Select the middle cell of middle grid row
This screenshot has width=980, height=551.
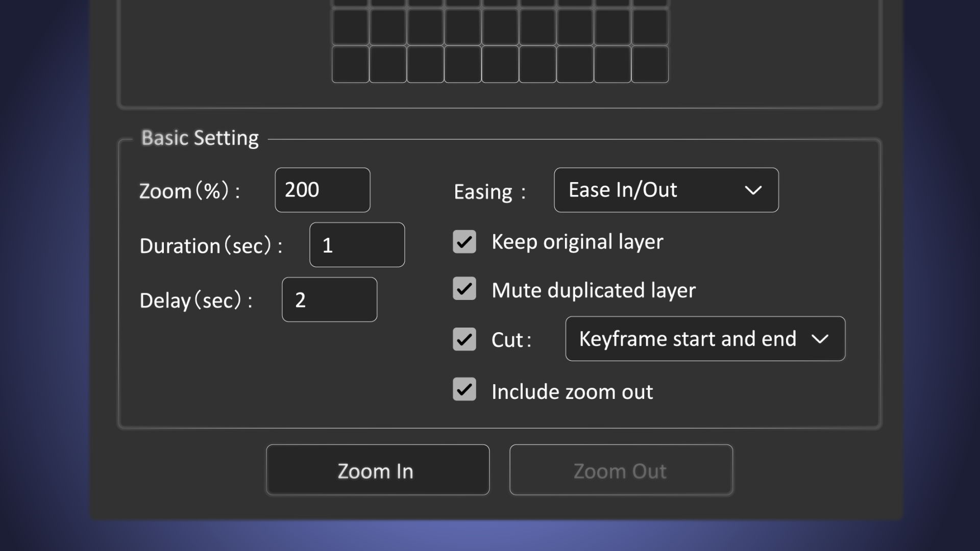500,27
